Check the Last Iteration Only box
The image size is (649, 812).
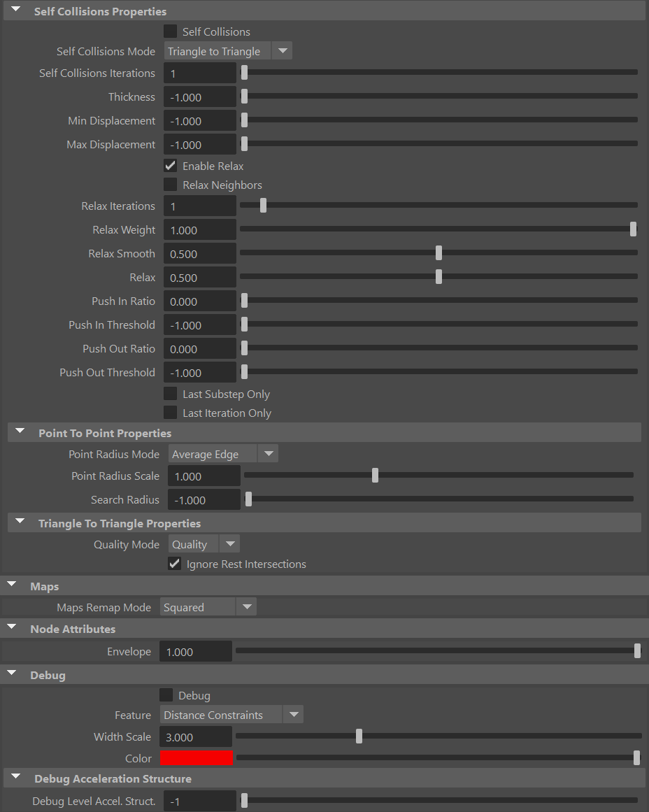170,413
